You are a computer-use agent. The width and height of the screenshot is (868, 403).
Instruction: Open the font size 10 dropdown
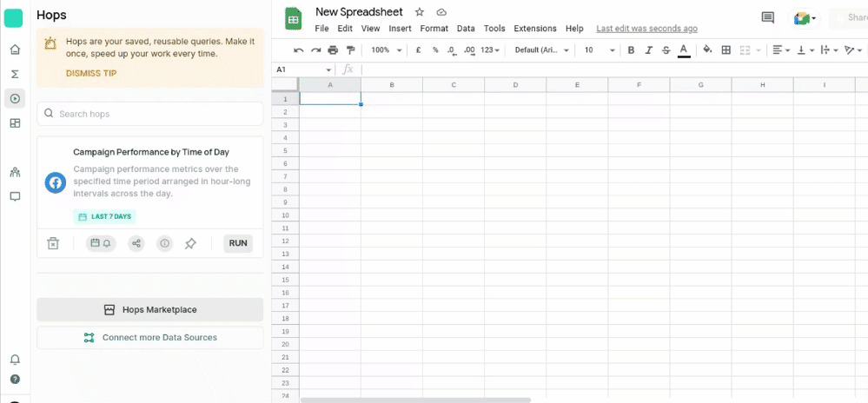point(600,50)
